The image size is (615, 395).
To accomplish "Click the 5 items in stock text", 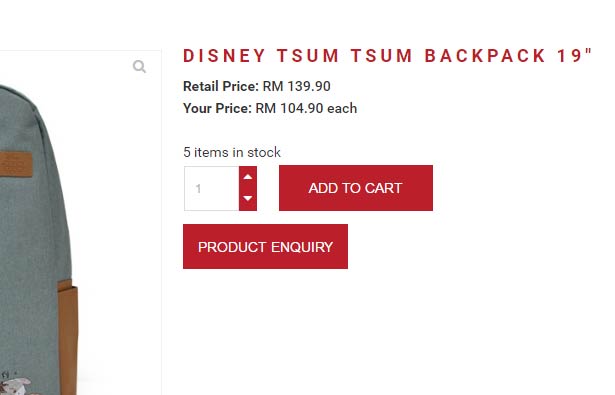I will (232, 152).
